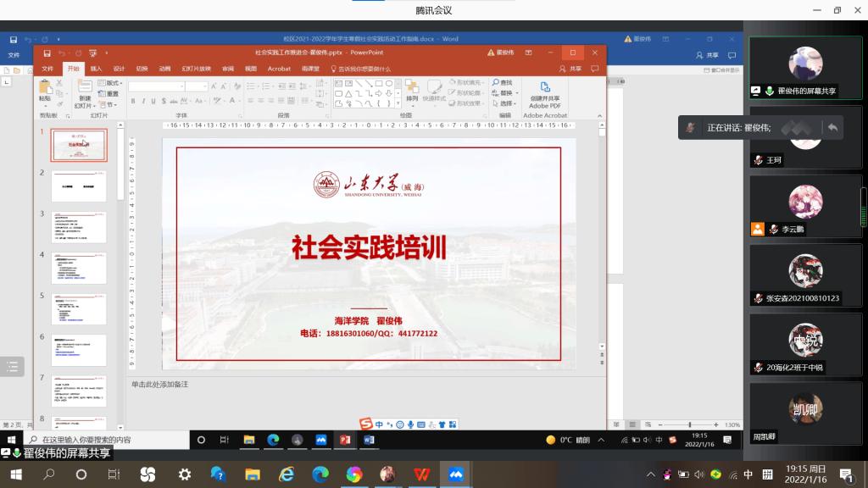Image resolution: width=868 pixels, height=488 pixels.
Task: Create a new slide in PowerPoint
Action: (x=85, y=94)
